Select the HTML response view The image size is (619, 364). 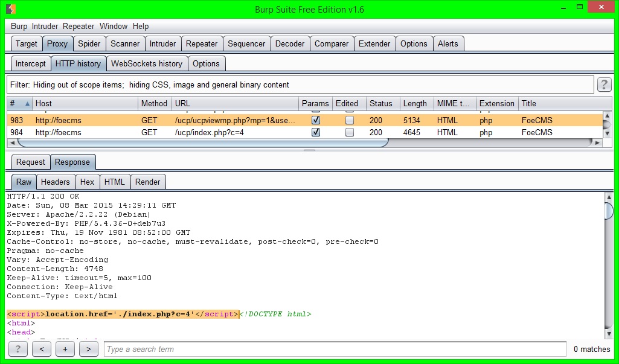(115, 182)
